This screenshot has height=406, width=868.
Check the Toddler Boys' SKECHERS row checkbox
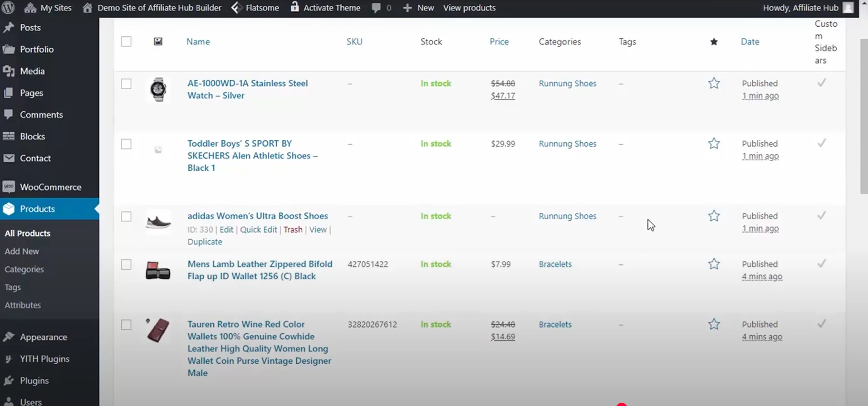click(x=126, y=144)
